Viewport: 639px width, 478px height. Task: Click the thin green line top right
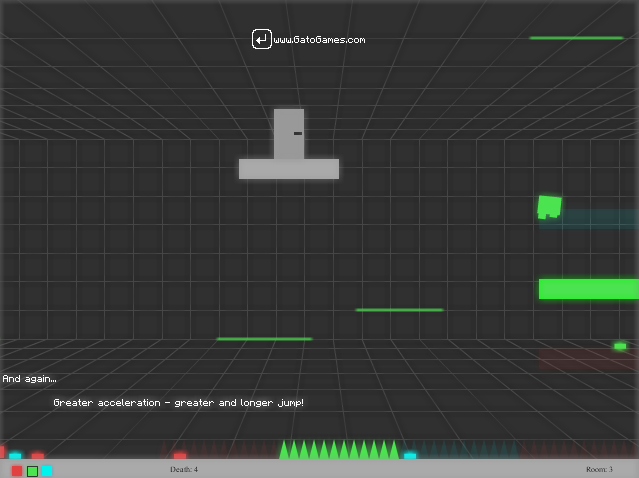tap(576, 38)
